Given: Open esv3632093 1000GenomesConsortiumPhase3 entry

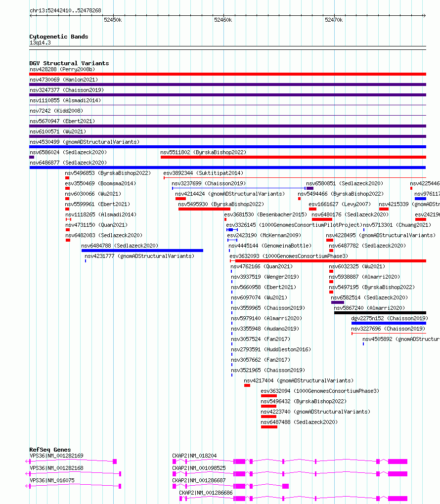Looking at the screenshot, I should [289, 256].
